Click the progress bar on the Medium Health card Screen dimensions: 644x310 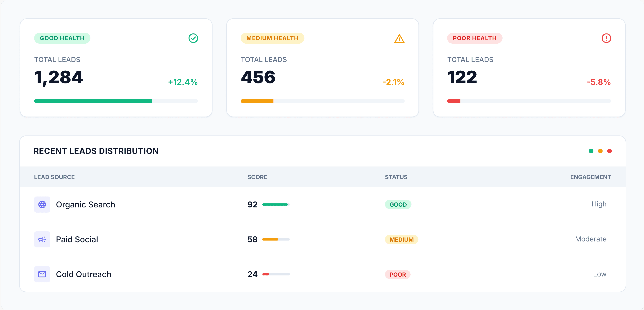click(x=322, y=101)
